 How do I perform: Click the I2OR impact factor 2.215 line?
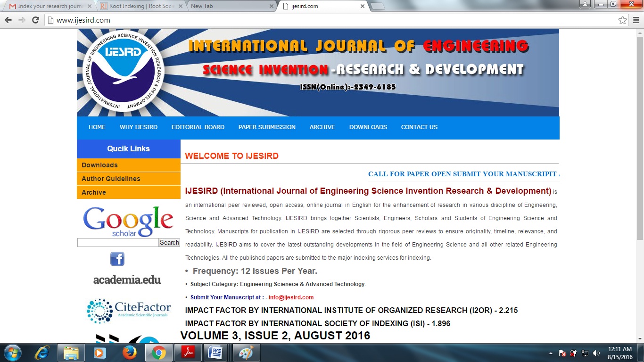(351, 311)
